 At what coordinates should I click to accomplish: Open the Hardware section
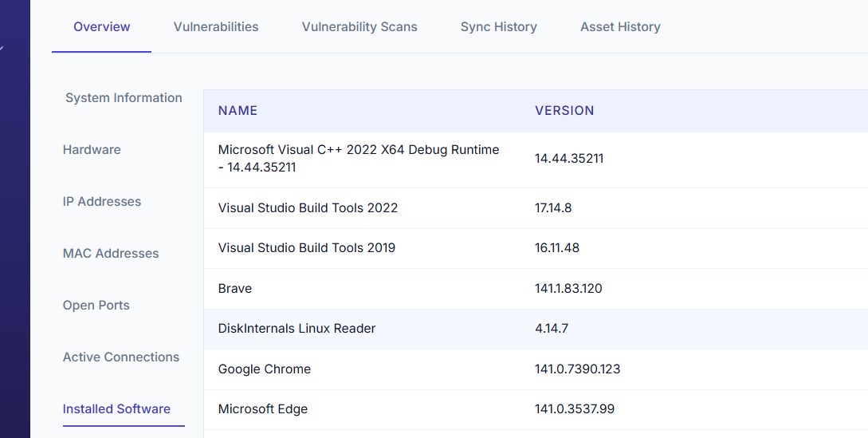[x=92, y=150]
